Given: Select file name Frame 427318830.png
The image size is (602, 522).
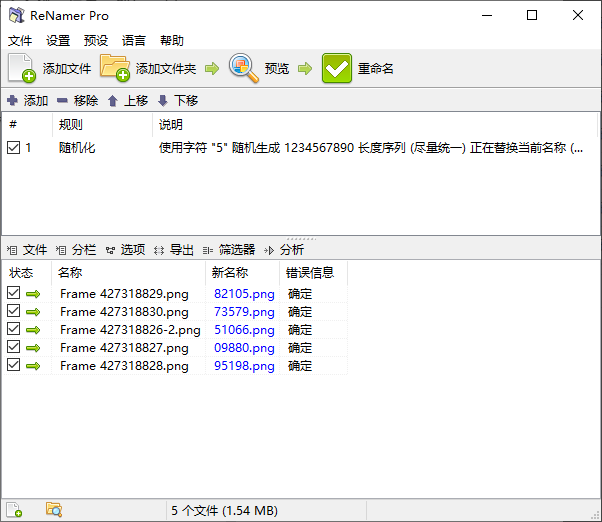Looking at the screenshot, I should point(124,312).
